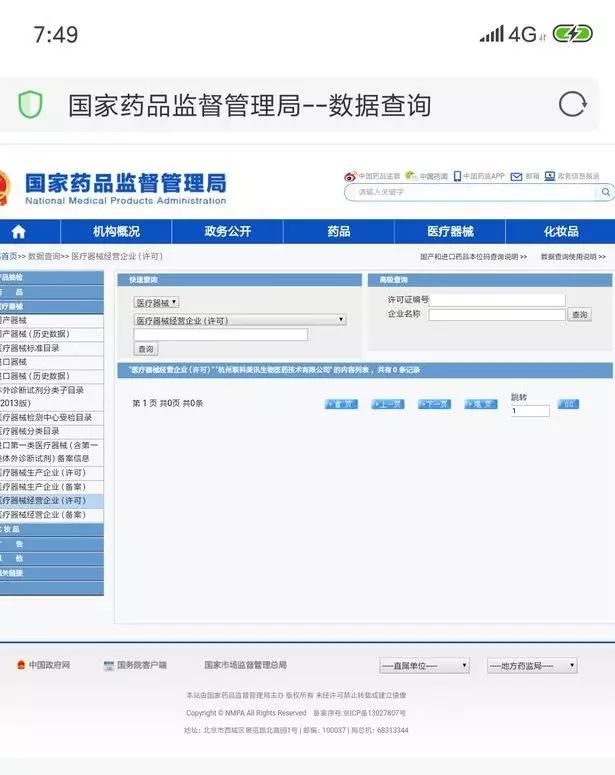Tap the battery charging indicator
This screenshot has height=775, width=615.
tap(572, 34)
